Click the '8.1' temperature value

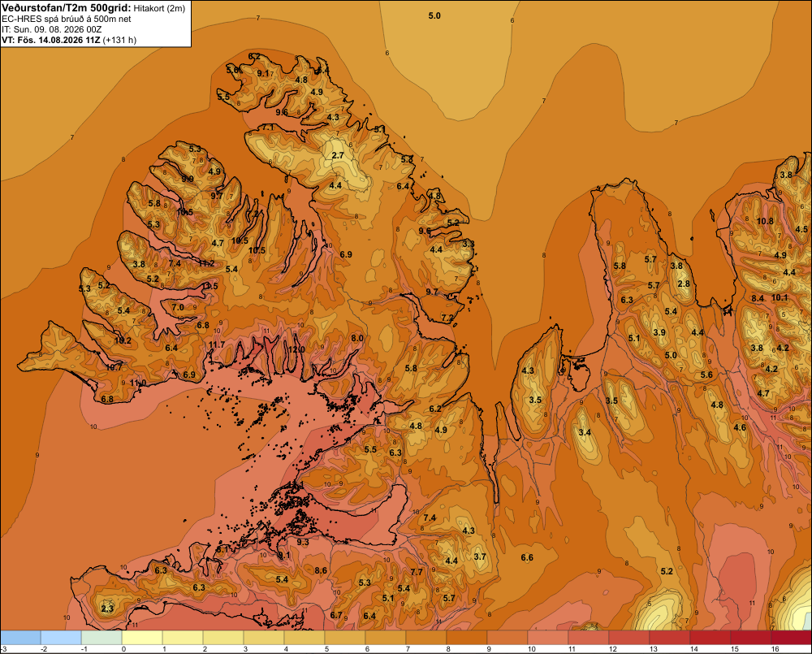(x=222, y=549)
